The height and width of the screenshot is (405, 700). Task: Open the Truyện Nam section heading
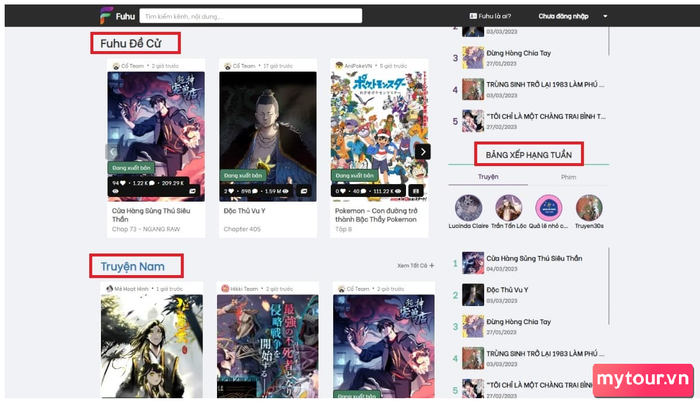133,267
